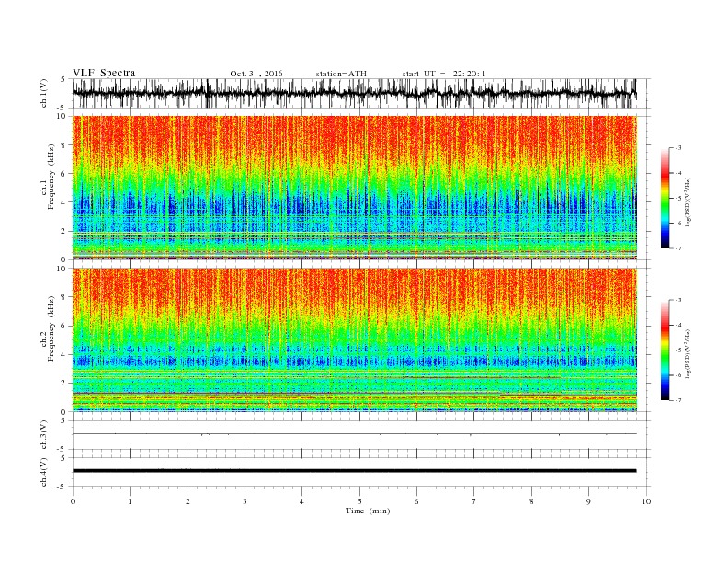The width and height of the screenshot is (728, 563).
Task: Click the ch.2 'Frequency (kHz)' axis label
Action: pyautogui.click(x=51, y=329)
